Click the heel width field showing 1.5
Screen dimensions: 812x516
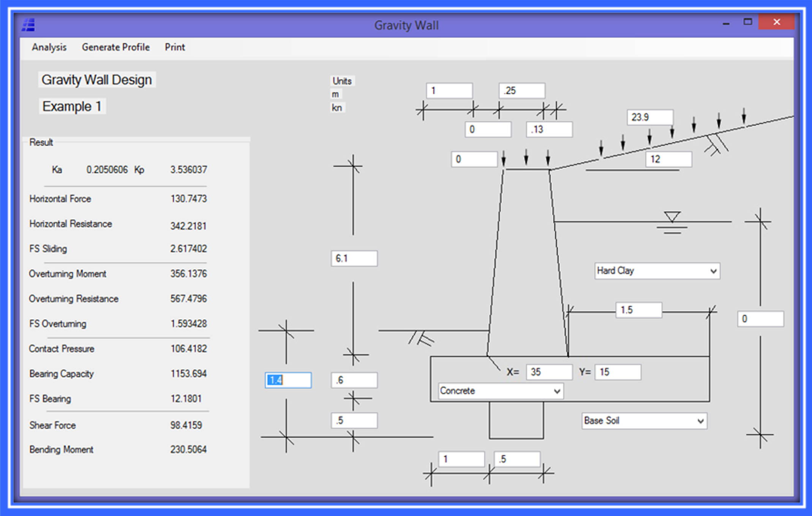coord(638,310)
